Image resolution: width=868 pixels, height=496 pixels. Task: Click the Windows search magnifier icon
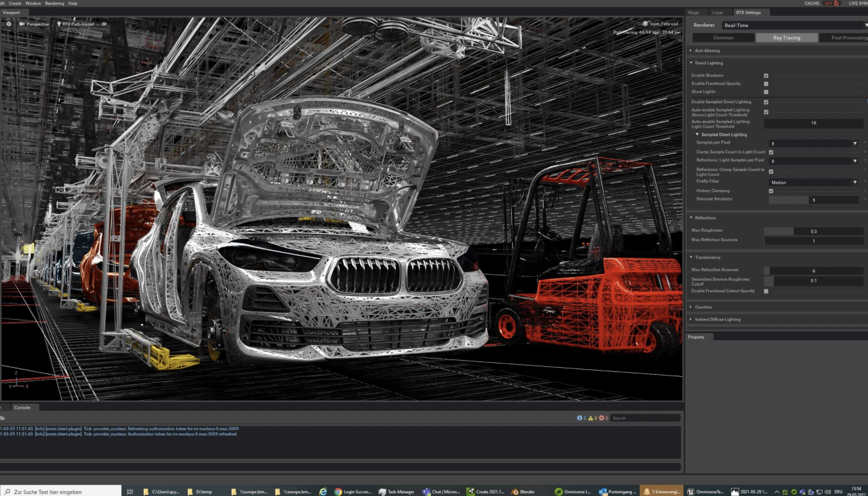click(x=7, y=492)
